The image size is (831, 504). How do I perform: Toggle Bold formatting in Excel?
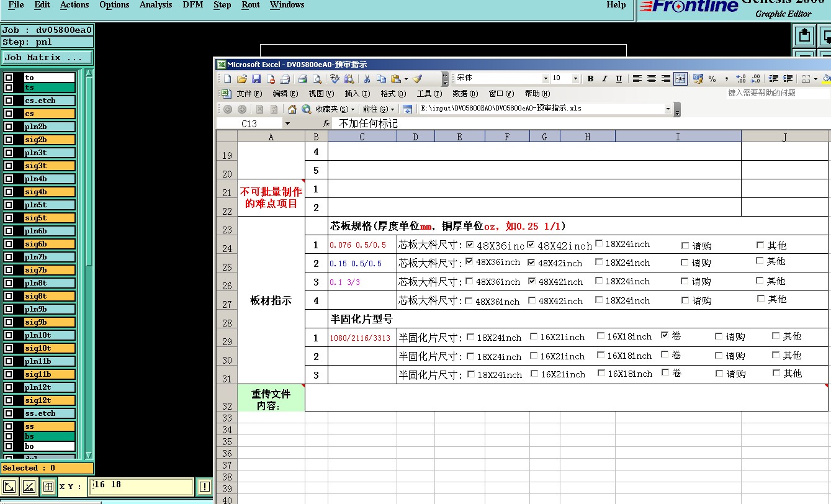click(x=591, y=79)
